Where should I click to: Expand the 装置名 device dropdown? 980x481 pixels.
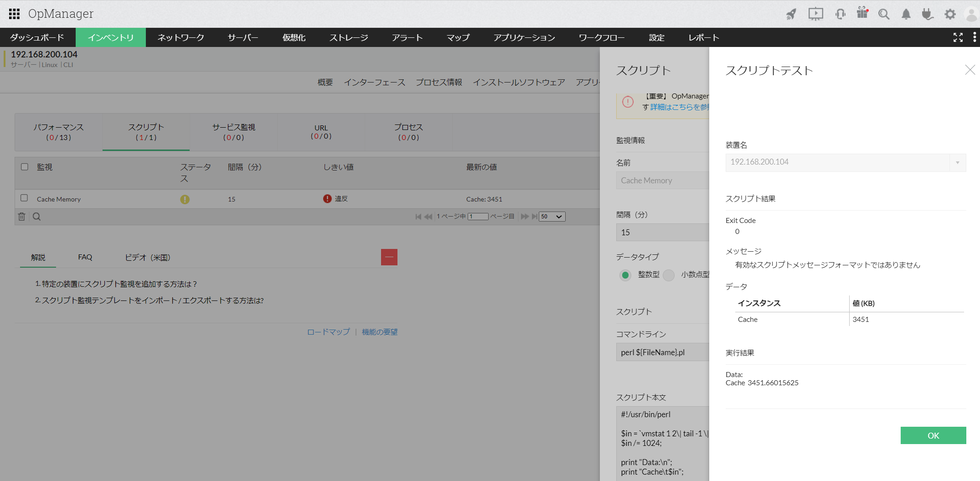tap(958, 162)
